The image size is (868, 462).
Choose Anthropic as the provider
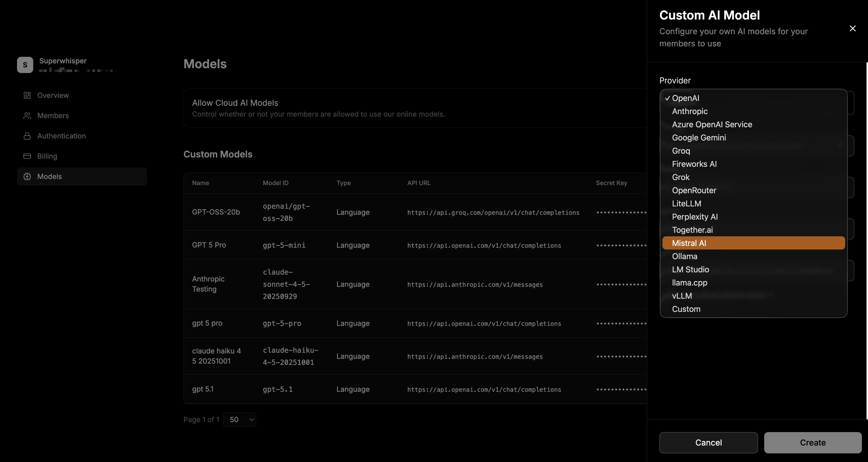(x=689, y=111)
